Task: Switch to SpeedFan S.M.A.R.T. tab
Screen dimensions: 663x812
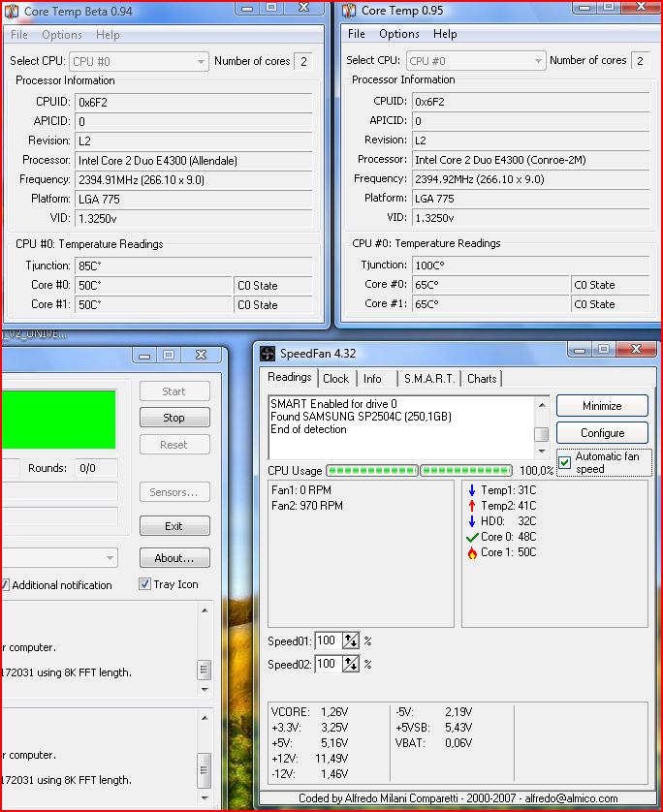Action: point(429,379)
